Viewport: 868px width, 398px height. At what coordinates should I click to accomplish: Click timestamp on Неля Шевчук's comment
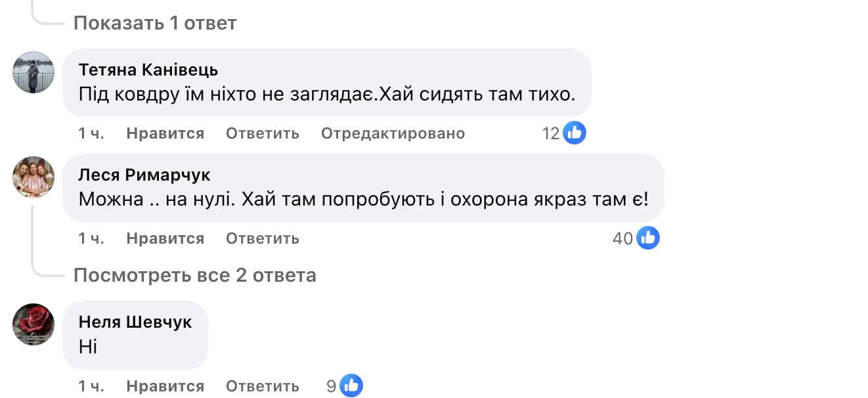pos(91,386)
